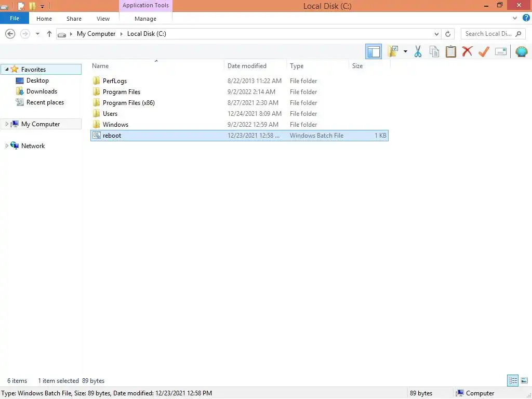Click the window system drive icon
Viewport: 532px width, 399px height.
coord(4,6)
